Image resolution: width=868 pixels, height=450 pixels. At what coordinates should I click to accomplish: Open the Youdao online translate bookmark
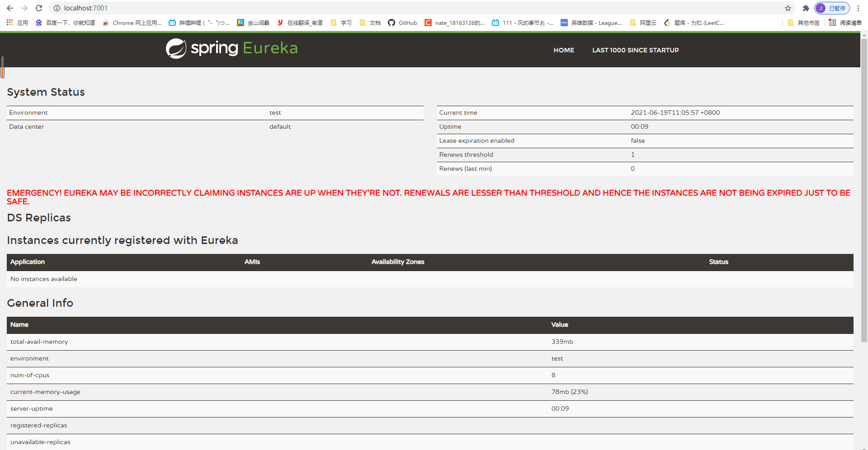point(300,23)
